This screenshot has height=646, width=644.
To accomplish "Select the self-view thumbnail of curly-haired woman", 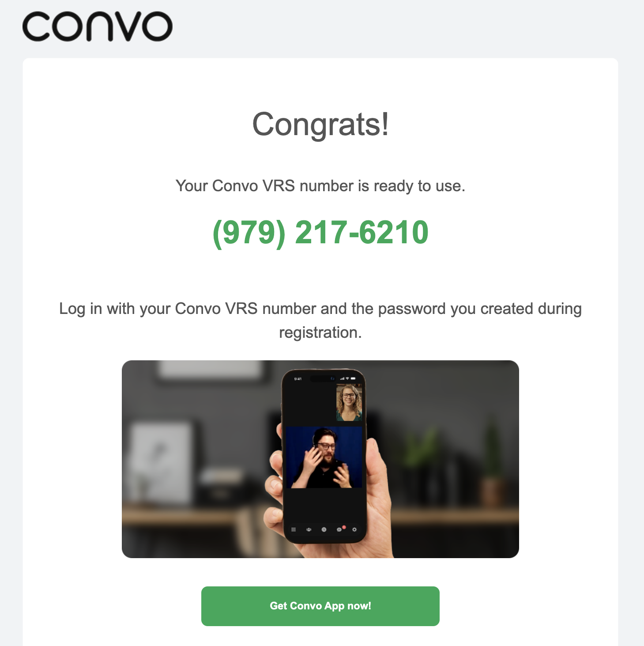I will tap(349, 402).
